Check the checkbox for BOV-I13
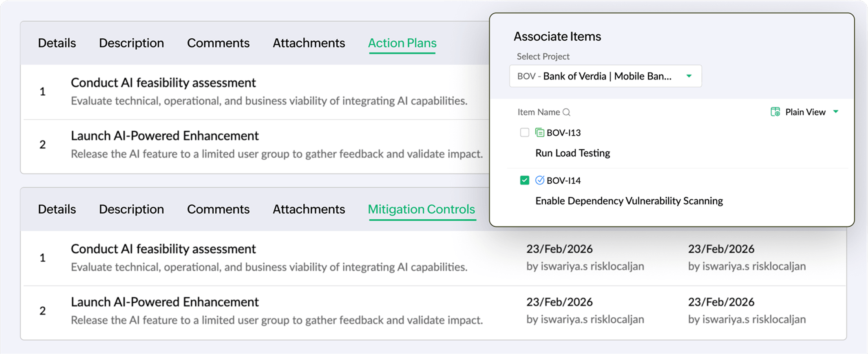This screenshot has width=868, height=354. point(524,132)
